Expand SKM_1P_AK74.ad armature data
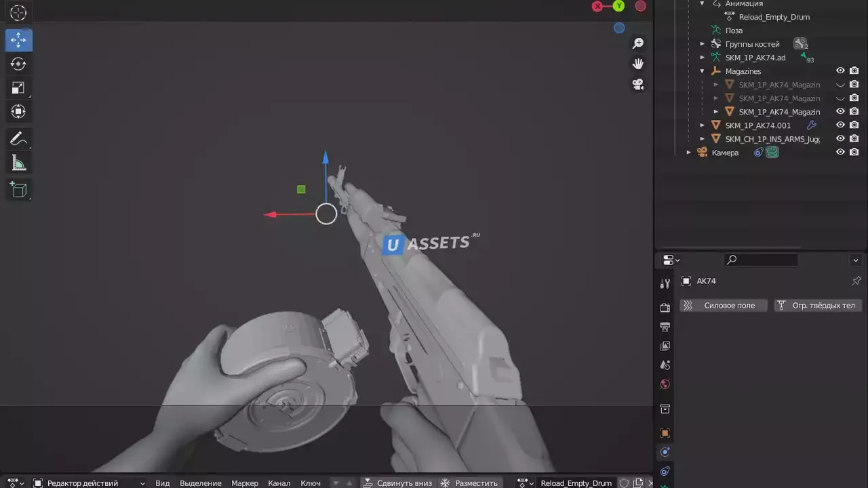Image resolution: width=868 pixels, height=488 pixels. point(703,58)
